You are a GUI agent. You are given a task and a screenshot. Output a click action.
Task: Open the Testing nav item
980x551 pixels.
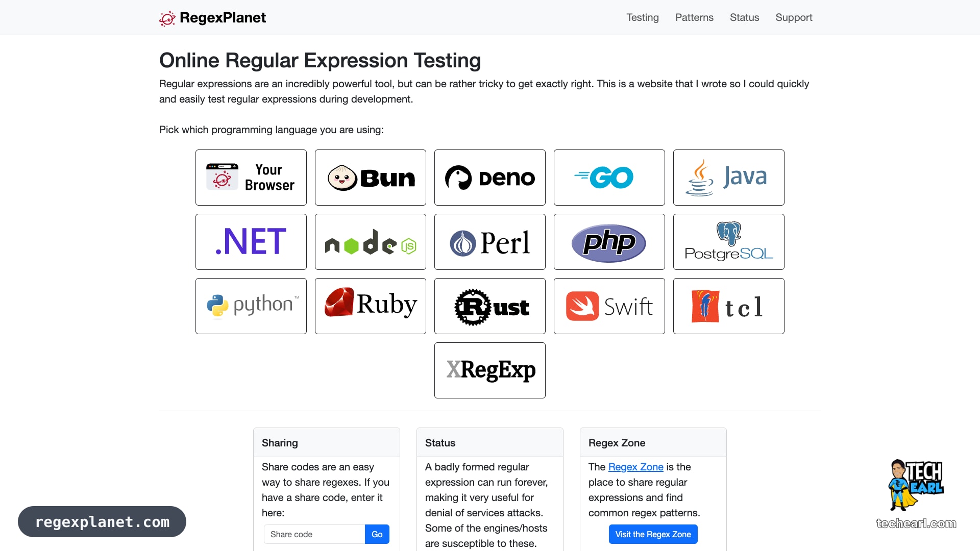[643, 17]
